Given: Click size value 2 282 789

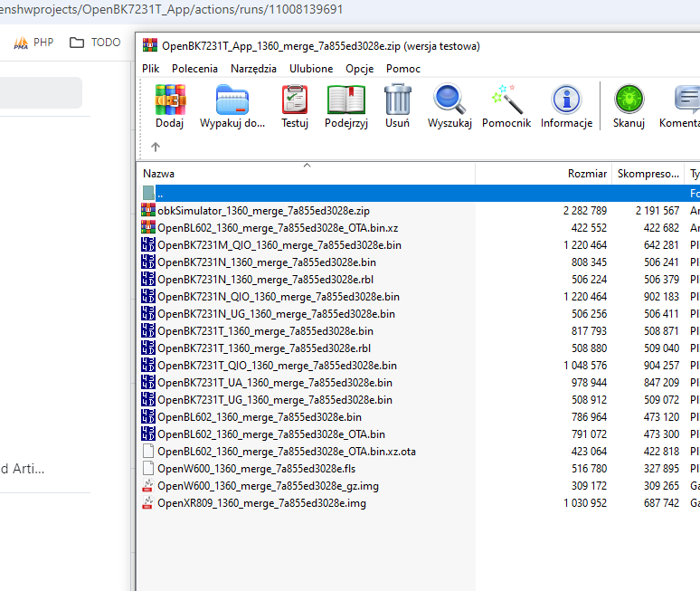Looking at the screenshot, I should tap(585, 210).
